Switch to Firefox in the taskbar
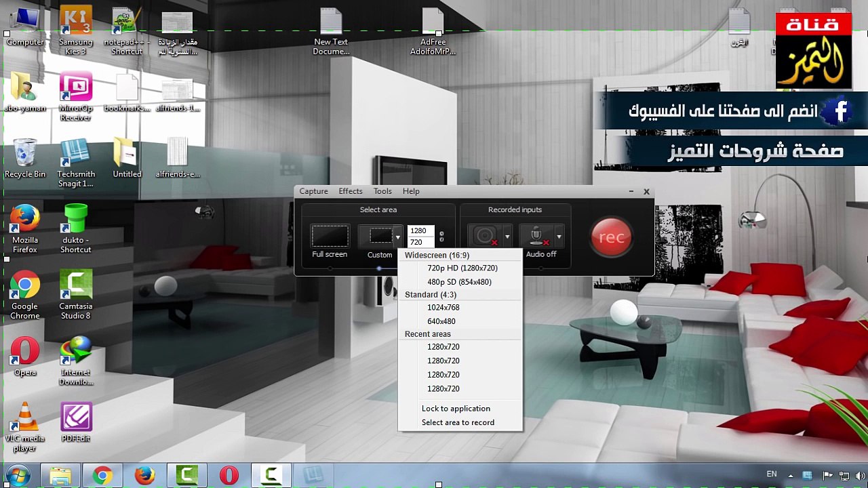This screenshot has height=488, width=868. click(144, 476)
